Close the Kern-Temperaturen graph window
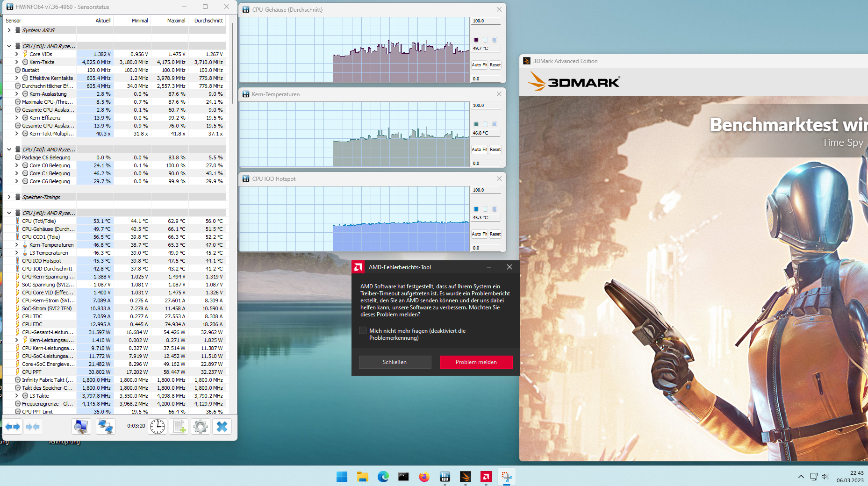The height and width of the screenshot is (486, 868). (499, 94)
